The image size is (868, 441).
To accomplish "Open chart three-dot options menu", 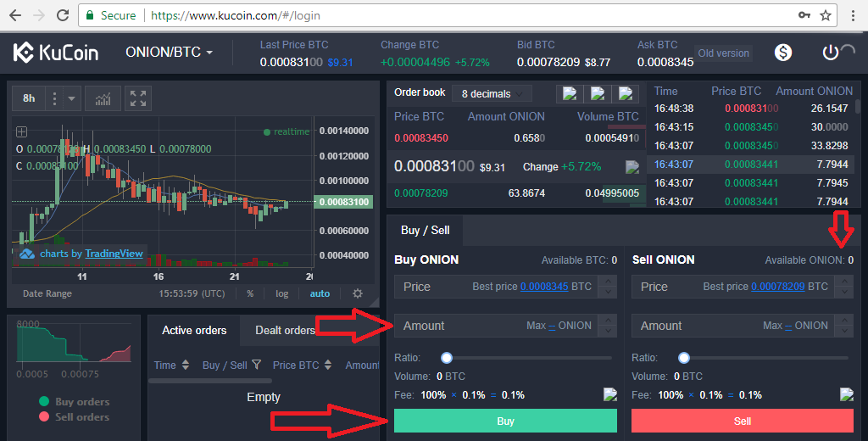I will tap(54, 98).
